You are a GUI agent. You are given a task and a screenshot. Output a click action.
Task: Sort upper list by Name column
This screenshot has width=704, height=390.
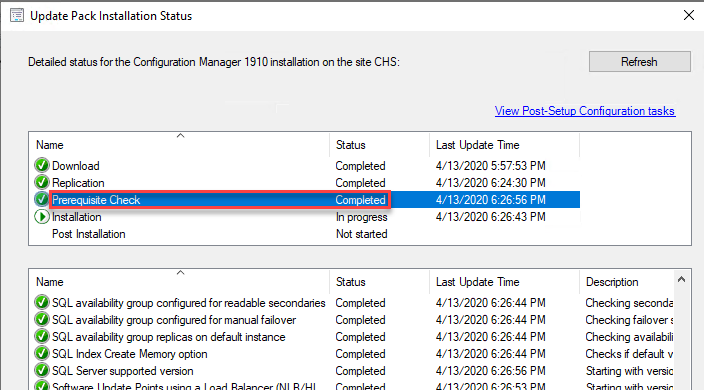tap(180, 145)
